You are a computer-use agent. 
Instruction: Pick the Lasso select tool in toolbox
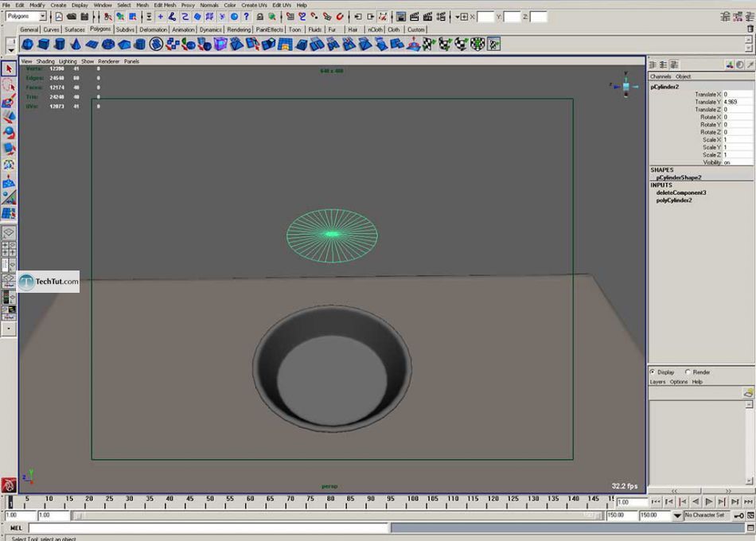tap(9, 85)
